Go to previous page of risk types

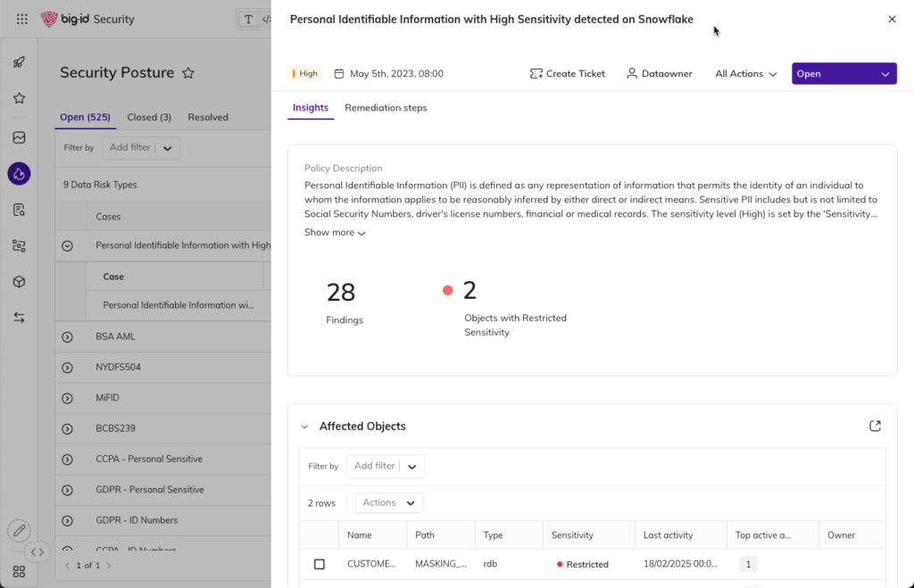[68, 566]
